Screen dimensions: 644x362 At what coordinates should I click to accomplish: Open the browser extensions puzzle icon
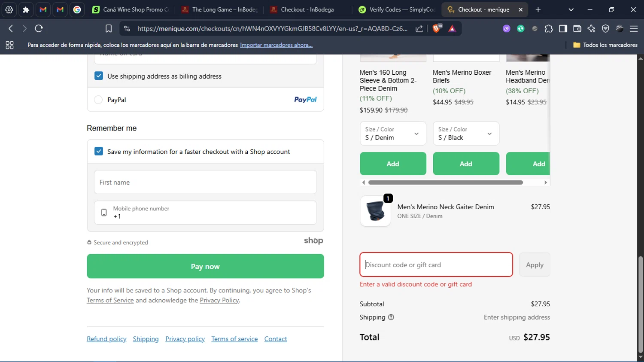pyautogui.click(x=549, y=28)
